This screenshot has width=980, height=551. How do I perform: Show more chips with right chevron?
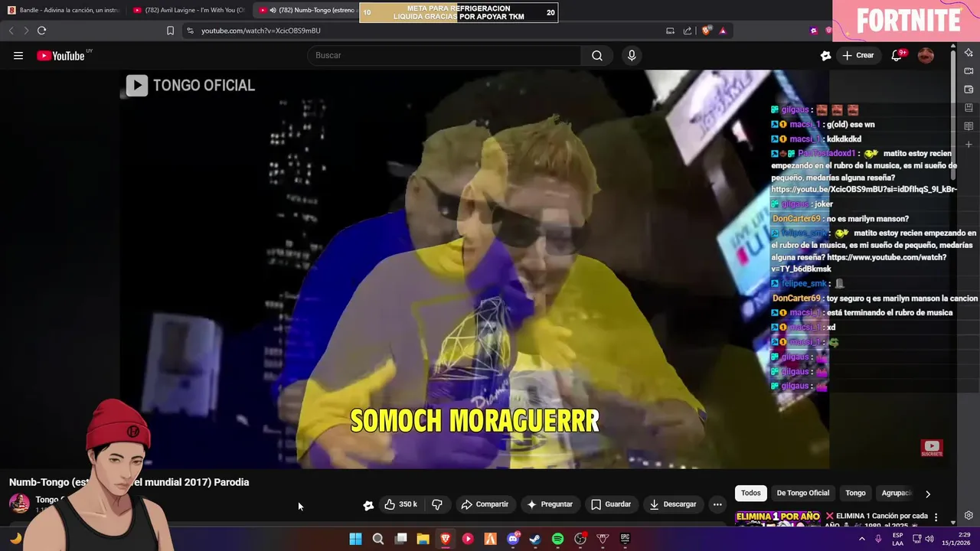(928, 494)
